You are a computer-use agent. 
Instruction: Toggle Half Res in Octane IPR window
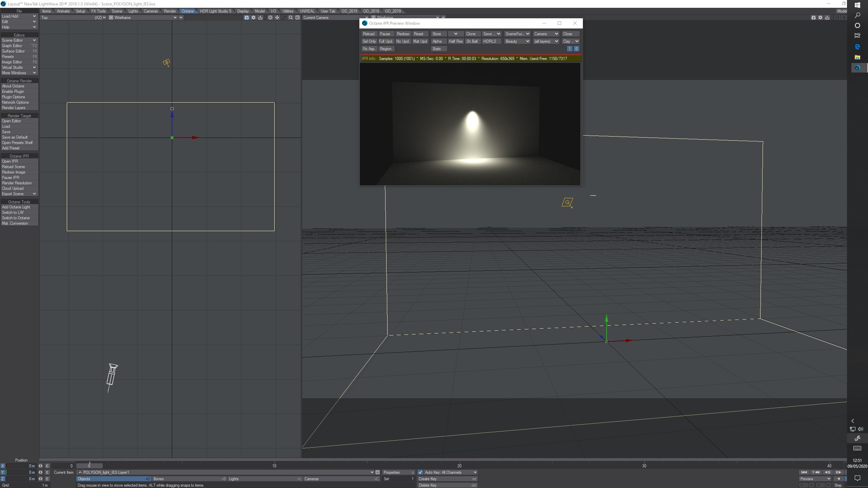[x=455, y=41]
